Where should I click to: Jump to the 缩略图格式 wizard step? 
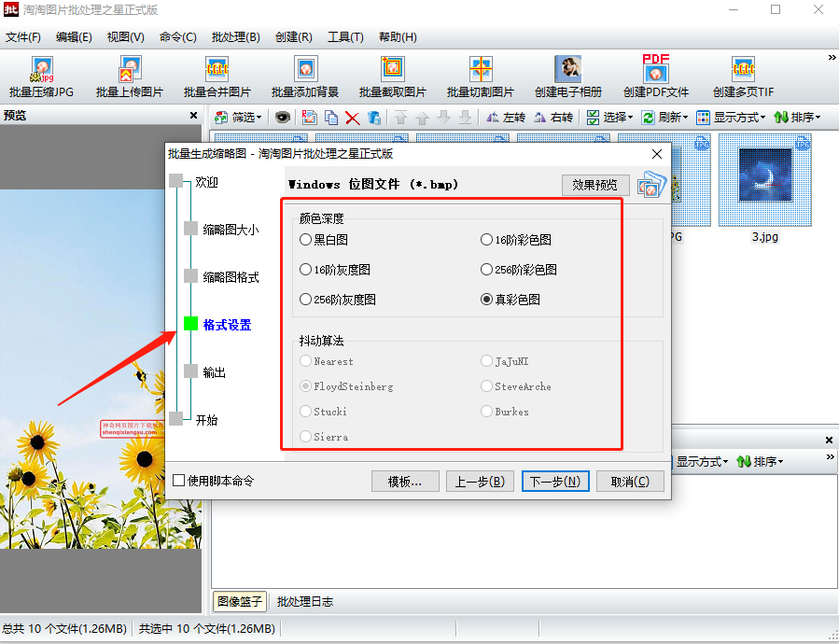tap(221, 277)
